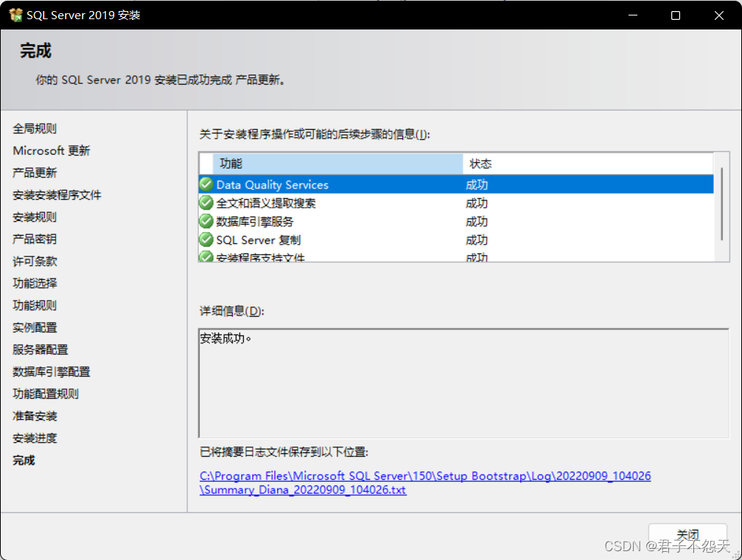Click the 实例配置 step

point(35,328)
